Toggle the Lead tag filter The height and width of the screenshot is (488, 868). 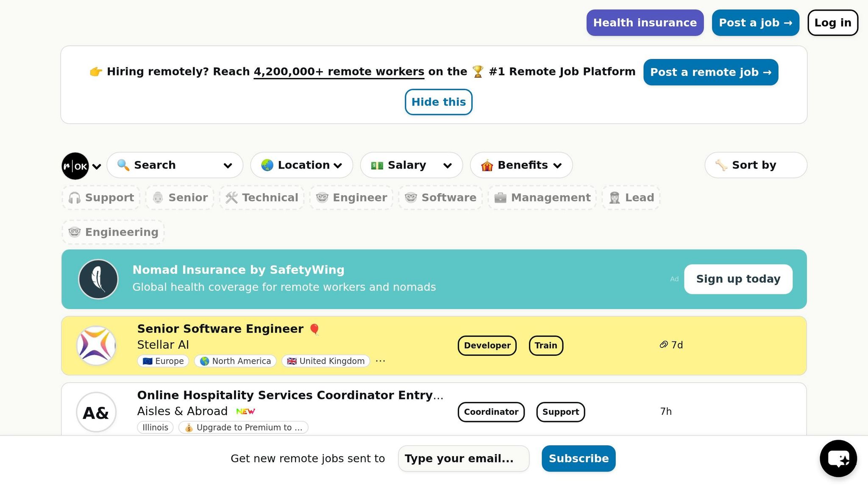pyautogui.click(x=632, y=198)
